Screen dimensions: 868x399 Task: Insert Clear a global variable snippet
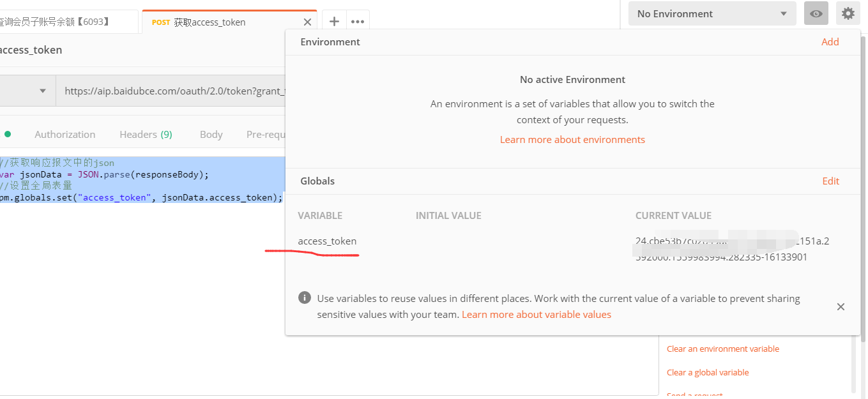[708, 372]
